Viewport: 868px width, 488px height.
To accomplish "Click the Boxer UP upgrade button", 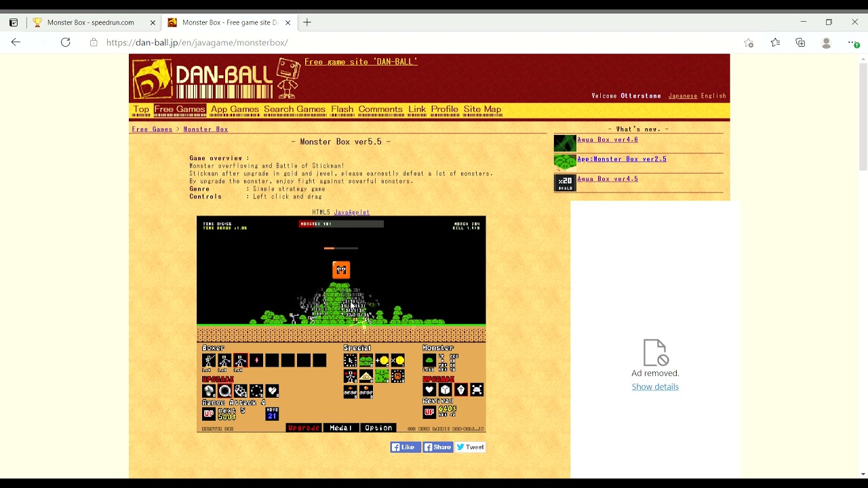I will [x=209, y=414].
